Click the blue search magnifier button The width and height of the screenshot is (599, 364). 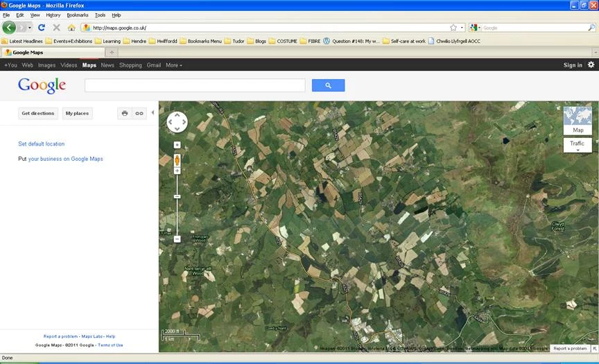click(328, 85)
